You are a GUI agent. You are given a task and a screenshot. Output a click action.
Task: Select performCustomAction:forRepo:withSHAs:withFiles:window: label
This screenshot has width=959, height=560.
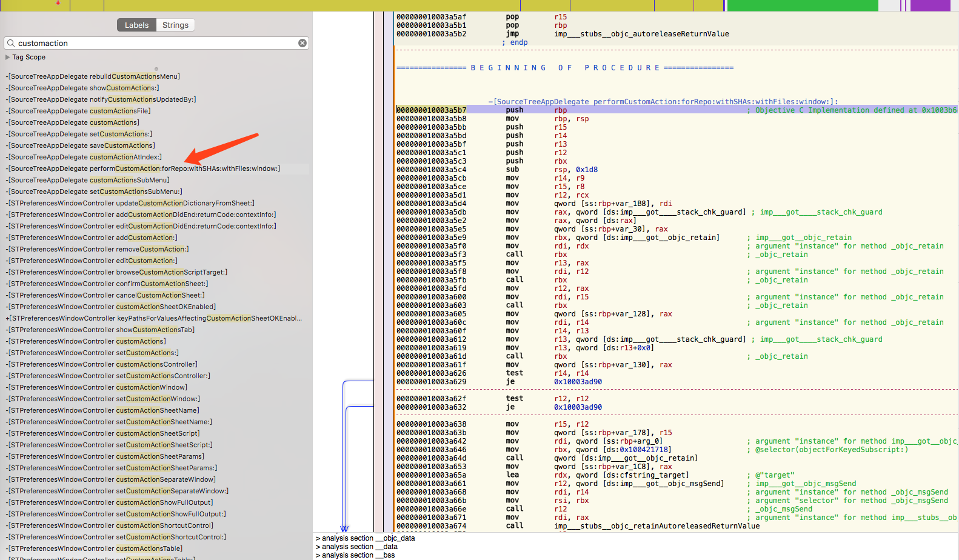pos(144,168)
